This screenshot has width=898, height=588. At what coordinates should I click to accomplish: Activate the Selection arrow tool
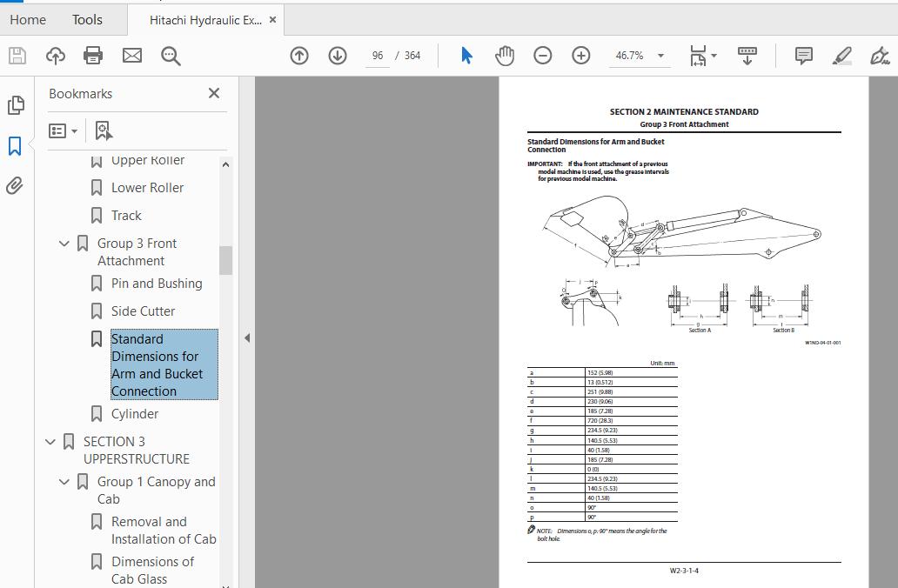tap(466, 56)
